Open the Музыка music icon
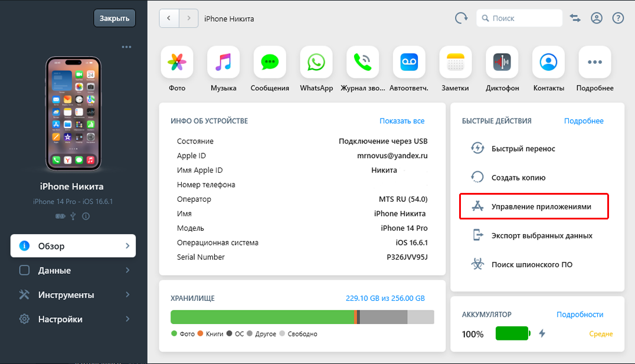Image resolution: width=635 pixels, height=364 pixels. point(223,62)
